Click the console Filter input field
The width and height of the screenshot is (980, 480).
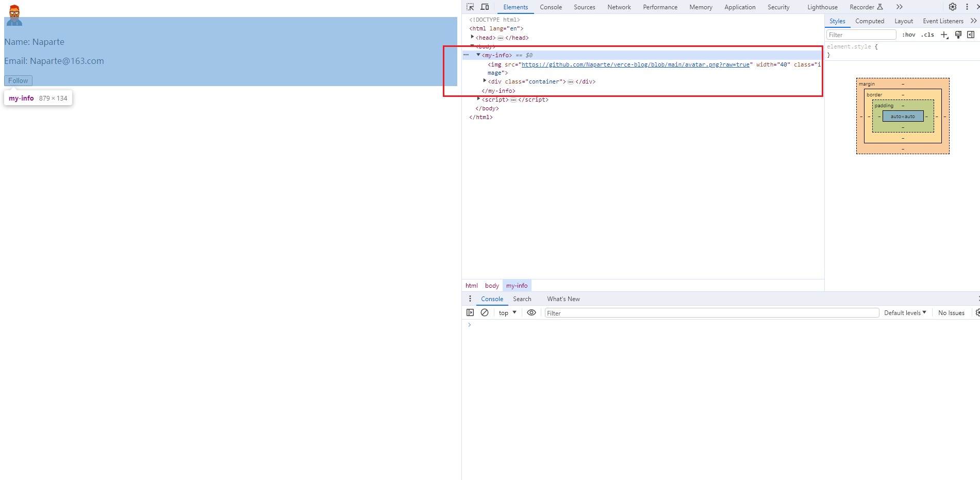(x=711, y=313)
